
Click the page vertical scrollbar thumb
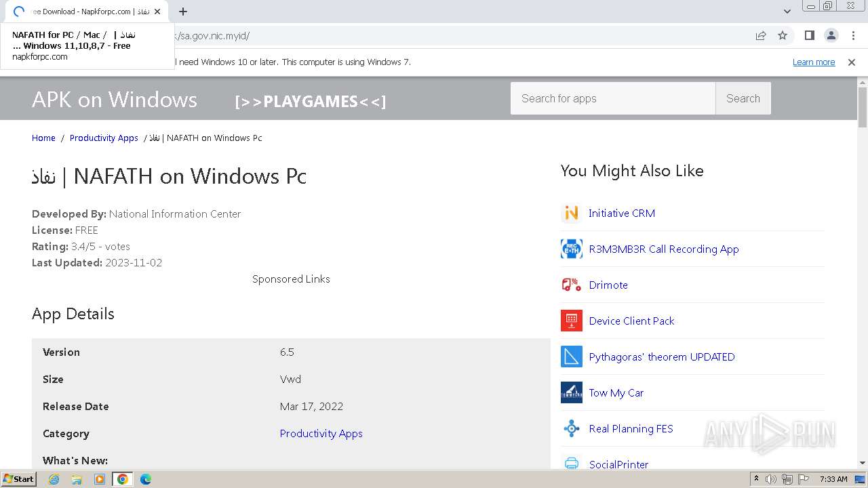pos(863,107)
